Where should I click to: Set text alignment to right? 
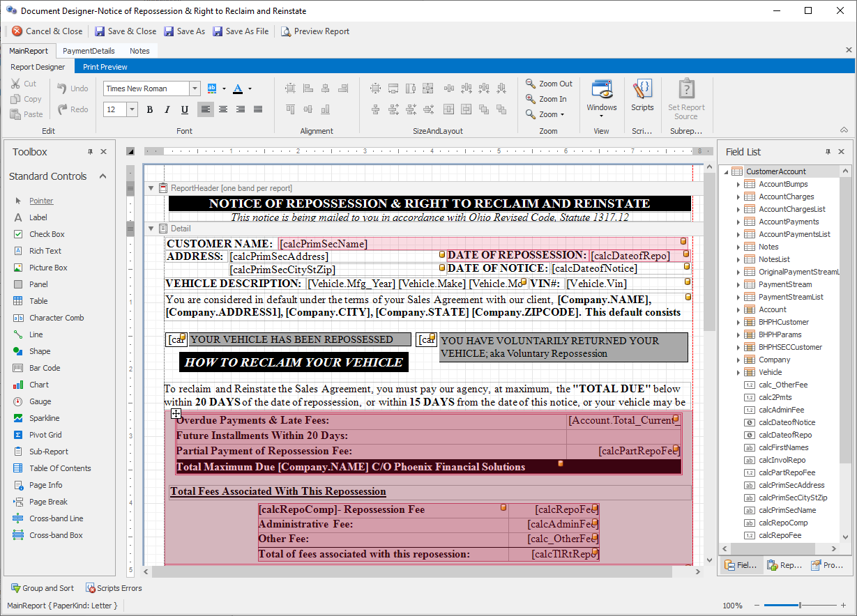(x=241, y=109)
